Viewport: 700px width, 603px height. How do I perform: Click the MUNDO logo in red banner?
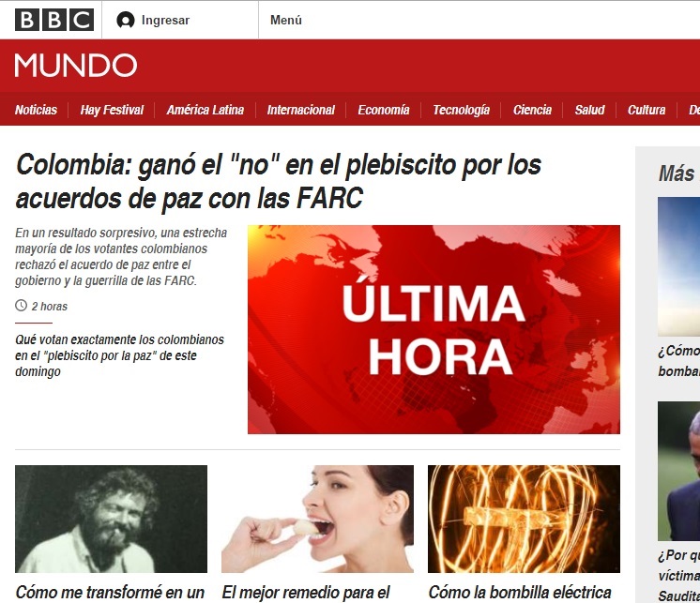[x=76, y=66]
